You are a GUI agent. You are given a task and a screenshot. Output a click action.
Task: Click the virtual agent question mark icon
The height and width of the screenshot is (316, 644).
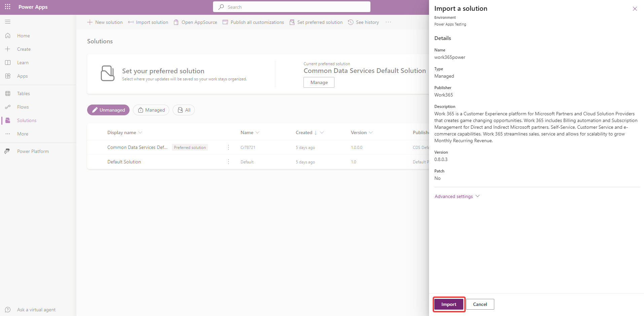[x=8, y=310]
